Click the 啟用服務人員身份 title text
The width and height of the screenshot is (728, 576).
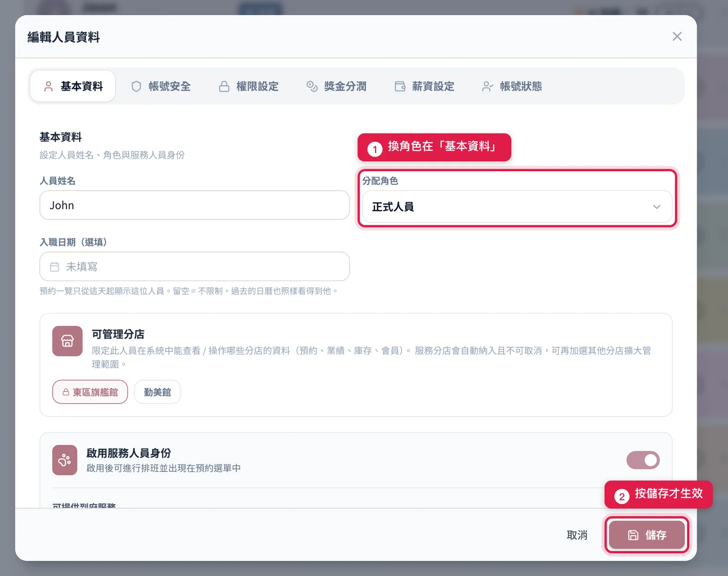coord(129,453)
